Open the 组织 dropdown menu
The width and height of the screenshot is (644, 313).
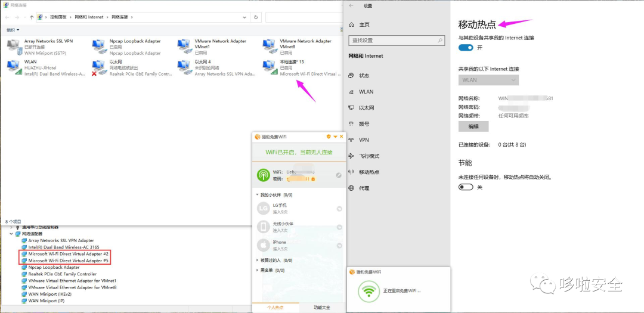[13, 30]
